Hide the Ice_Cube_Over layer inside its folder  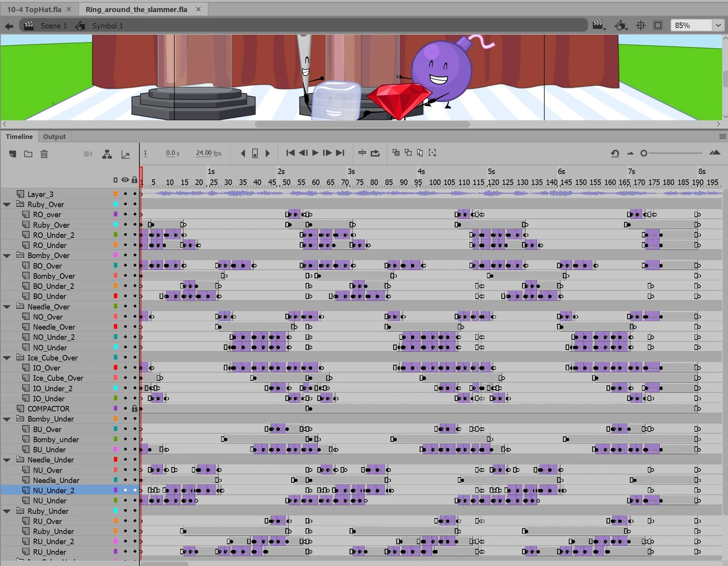pyautogui.click(x=125, y=378)
